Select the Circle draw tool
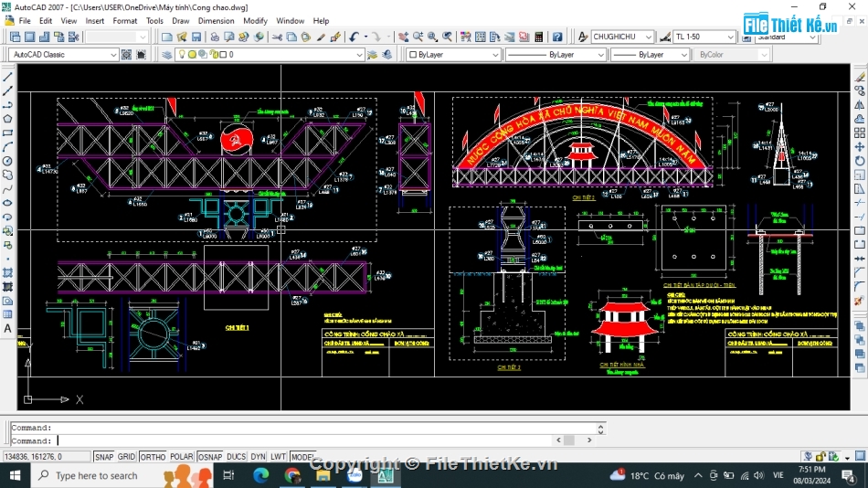 pos(7,161)
